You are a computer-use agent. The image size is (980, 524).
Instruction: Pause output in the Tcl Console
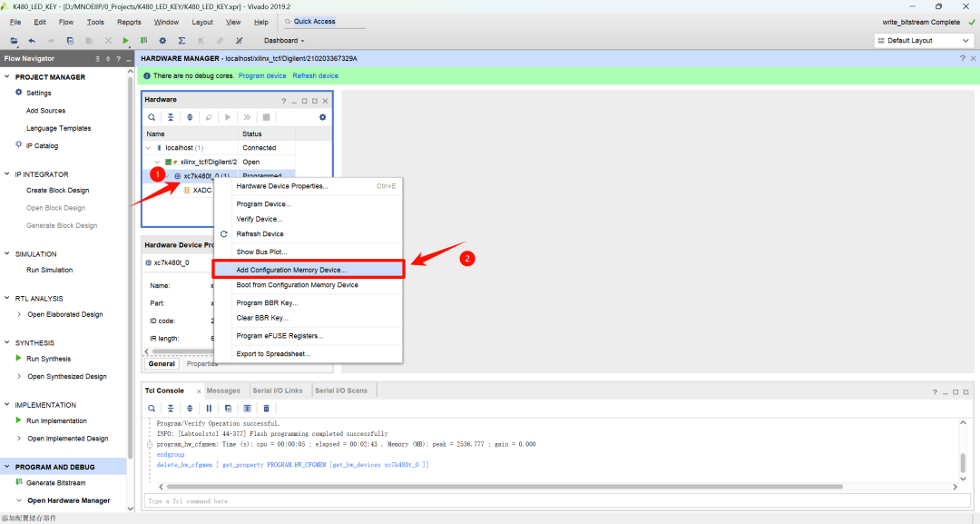pyautogui.click(x=209, y=408)
